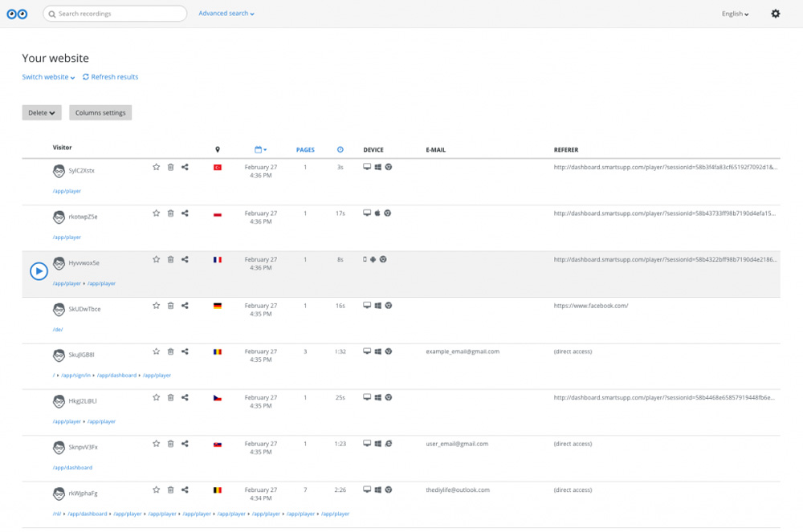The image size is (803, 532).
Task: Sort recordings by PAGES column header
Action: tap(305, 150)
